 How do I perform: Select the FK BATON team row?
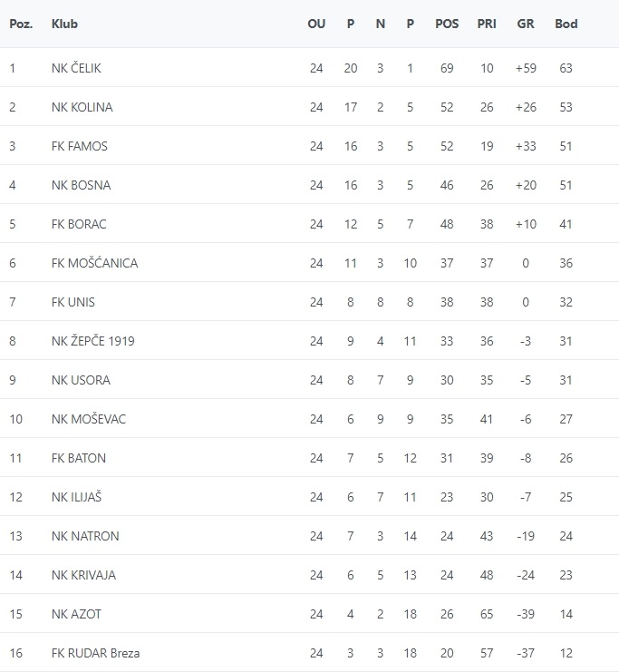pyautogui.click(x=79, y=458)
